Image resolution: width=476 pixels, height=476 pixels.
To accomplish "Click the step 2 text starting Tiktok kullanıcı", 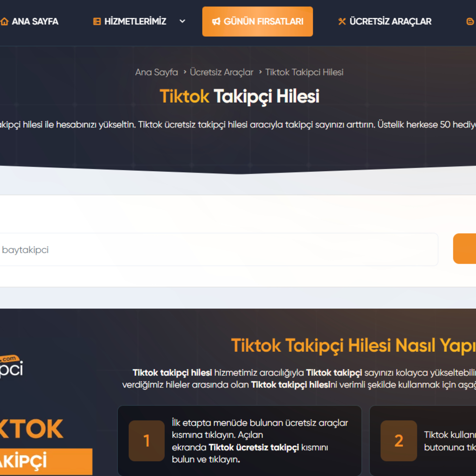I will [x=450, y=441].
